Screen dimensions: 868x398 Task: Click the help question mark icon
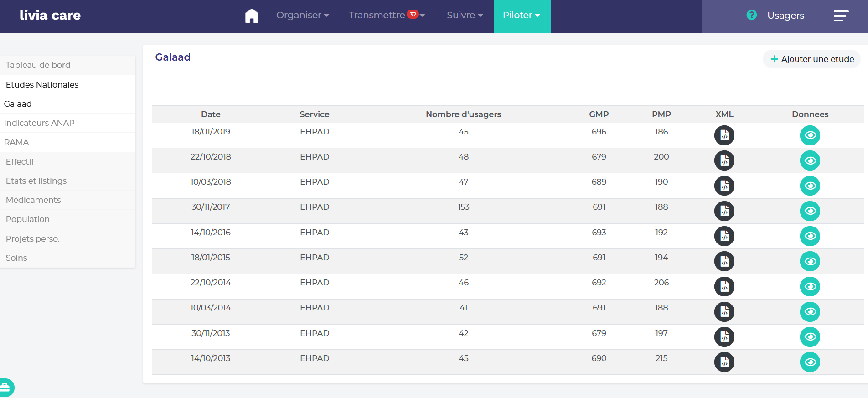tap(751, 15)
